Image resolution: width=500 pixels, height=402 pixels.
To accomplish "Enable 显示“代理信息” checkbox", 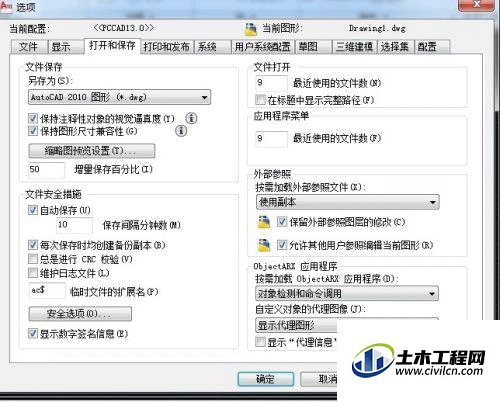I will [x=260, y=342].
